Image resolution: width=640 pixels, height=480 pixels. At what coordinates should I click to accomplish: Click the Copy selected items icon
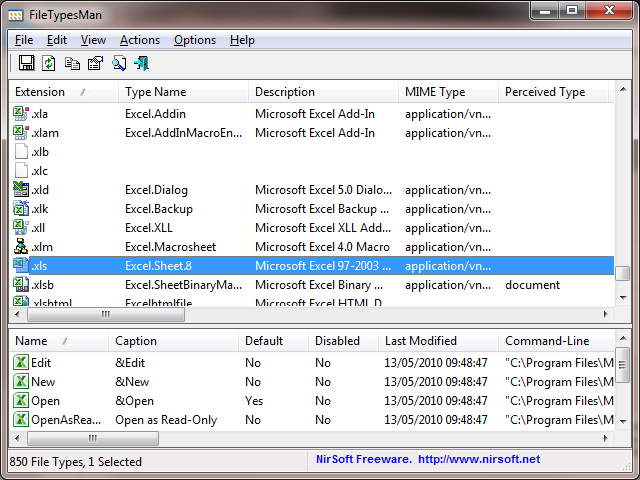pos(72,63)
